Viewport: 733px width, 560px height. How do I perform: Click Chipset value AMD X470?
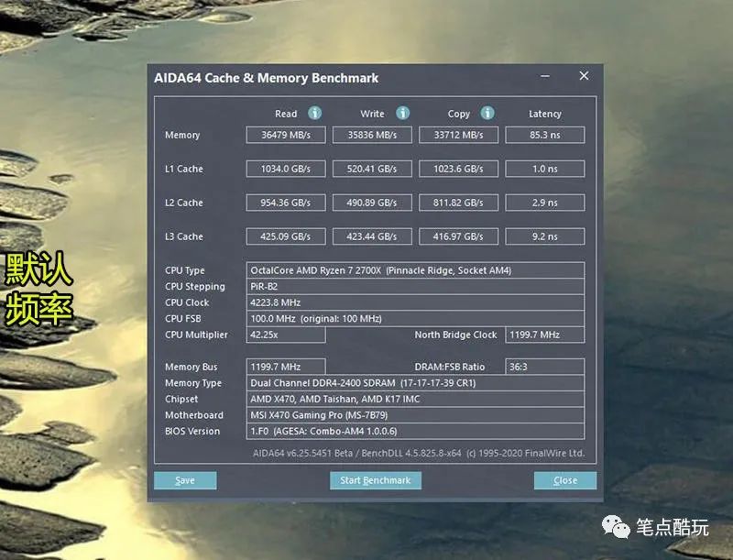[415, 400]
